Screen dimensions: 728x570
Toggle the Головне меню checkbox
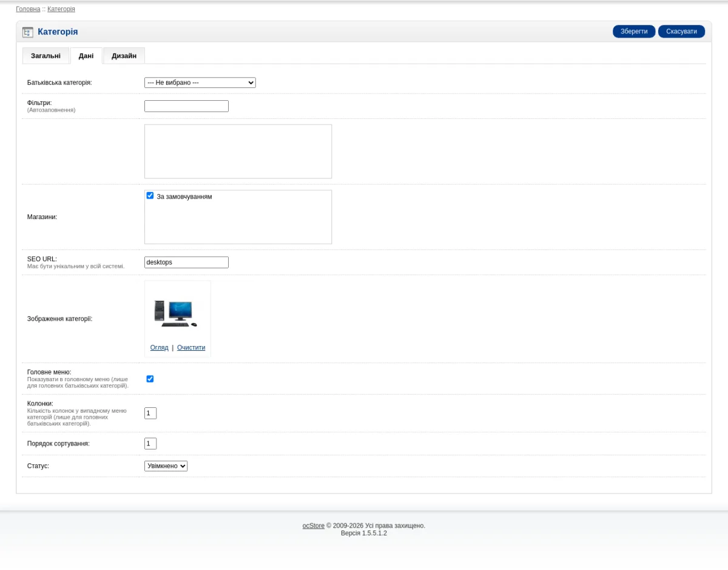(x=150, y=379)
